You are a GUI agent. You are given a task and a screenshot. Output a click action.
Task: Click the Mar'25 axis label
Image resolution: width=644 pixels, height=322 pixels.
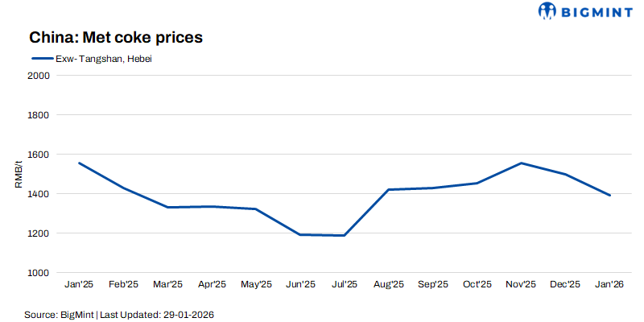tap(167, 284)
